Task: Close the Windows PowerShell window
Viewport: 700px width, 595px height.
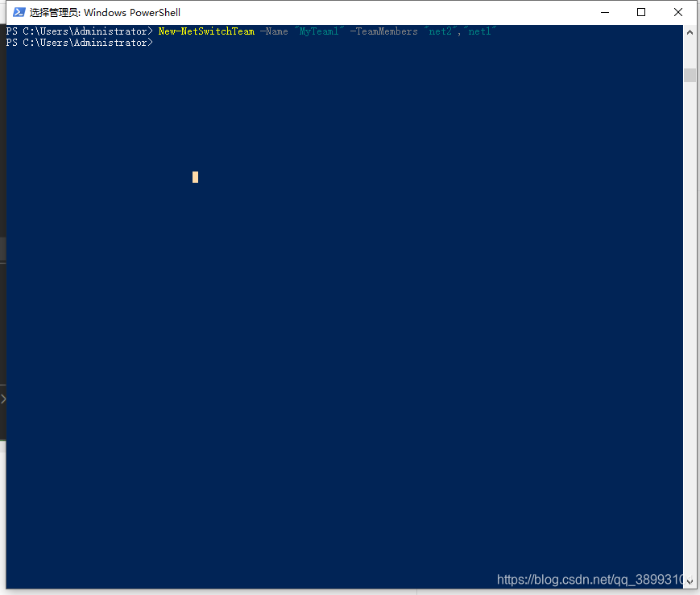Action: click(x=677, y=13)
